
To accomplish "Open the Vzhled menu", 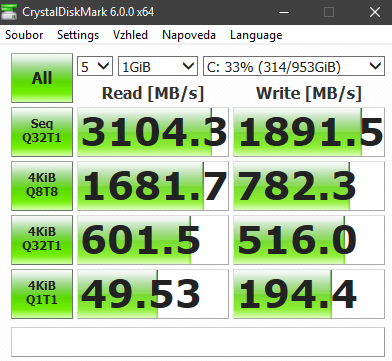I will point(130,35).
